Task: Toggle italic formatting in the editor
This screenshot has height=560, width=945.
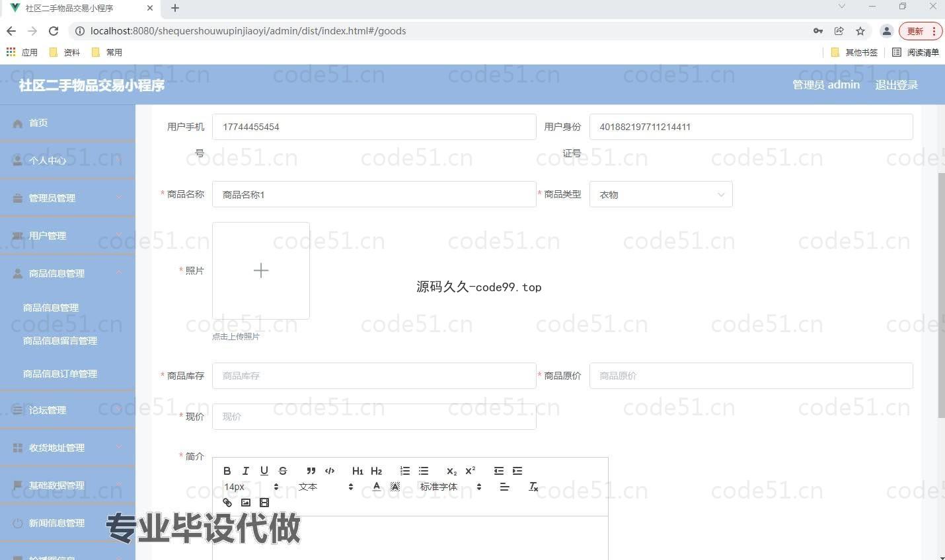Action: [x=245, y=471]
